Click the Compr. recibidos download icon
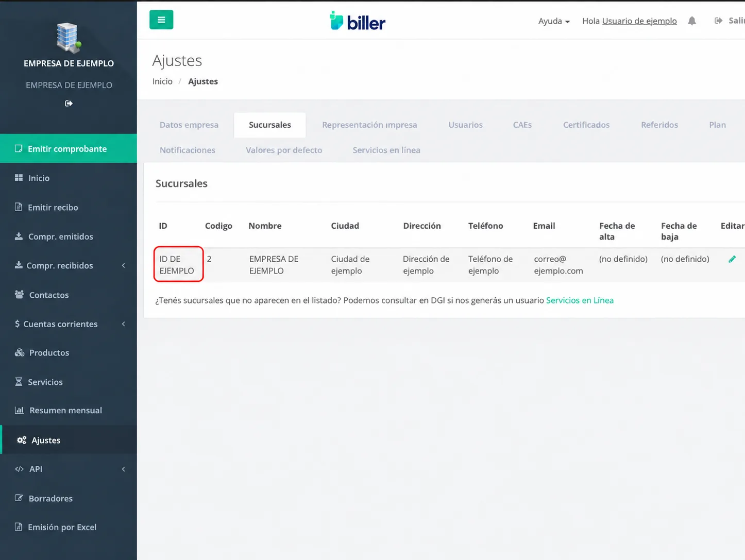 tap(19, 265)
